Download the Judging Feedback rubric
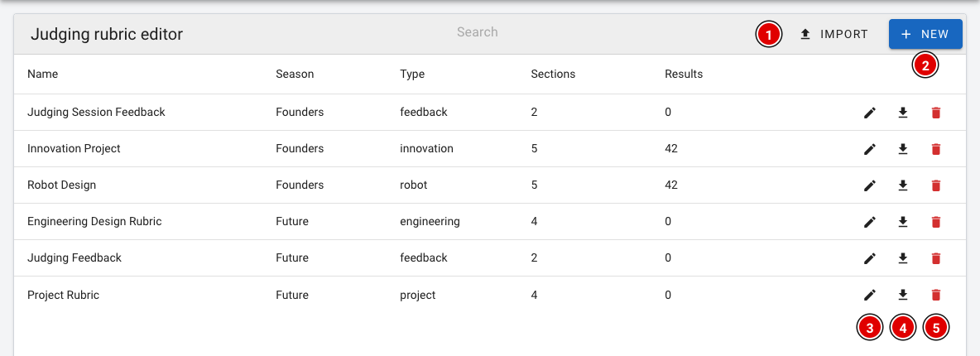The width and height of the screenshot is (980, 356). coord(902,257)
